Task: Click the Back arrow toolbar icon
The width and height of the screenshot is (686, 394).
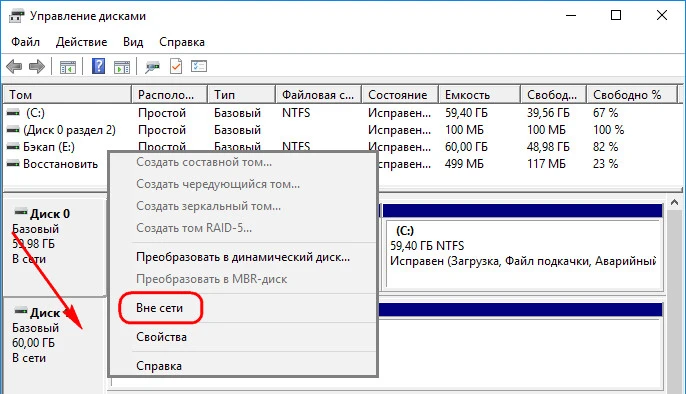Action: click(14, 66)
